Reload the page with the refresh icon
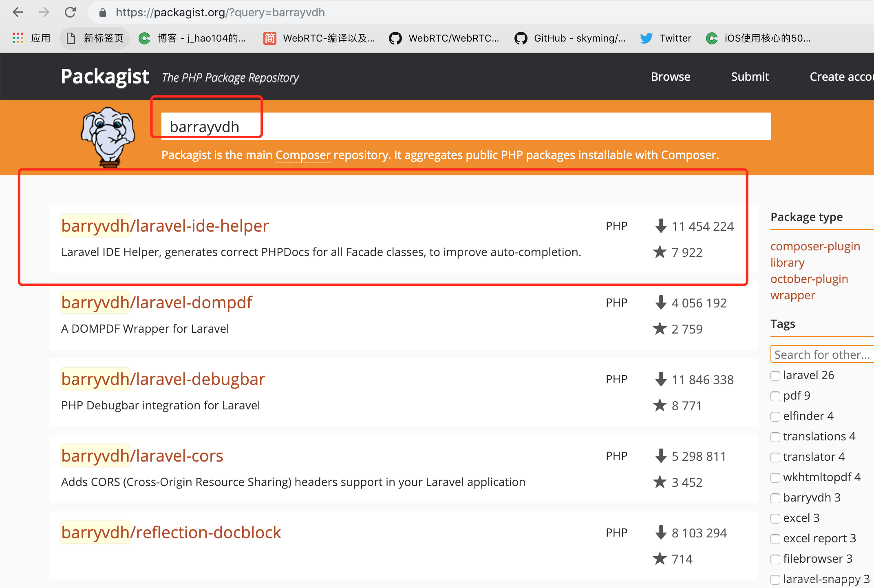874x588 pixels. (x=71, y=13)
